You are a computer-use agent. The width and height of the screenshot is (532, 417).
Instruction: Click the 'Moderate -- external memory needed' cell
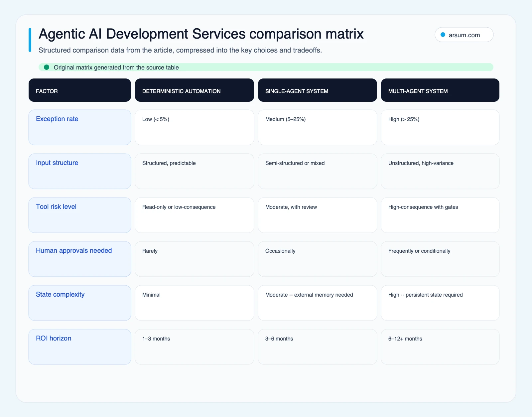pyautogui.click(x=318, y=303)
